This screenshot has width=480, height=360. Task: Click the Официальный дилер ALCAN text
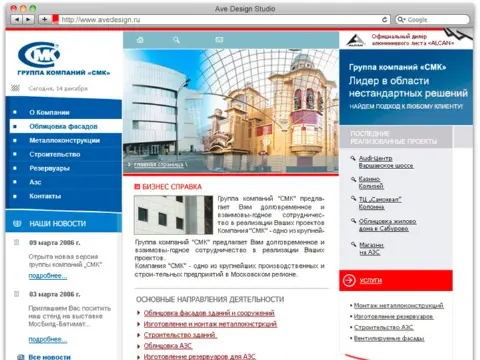[x=413, y=40]
